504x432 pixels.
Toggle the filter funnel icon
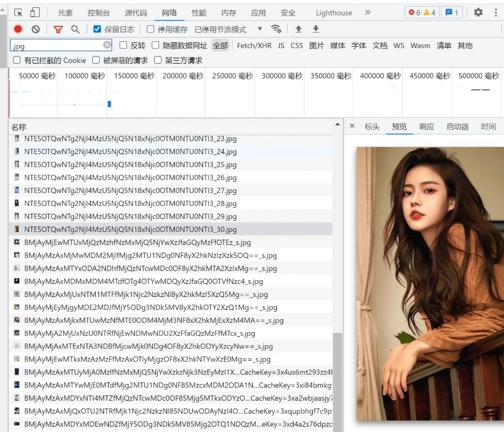58,29
